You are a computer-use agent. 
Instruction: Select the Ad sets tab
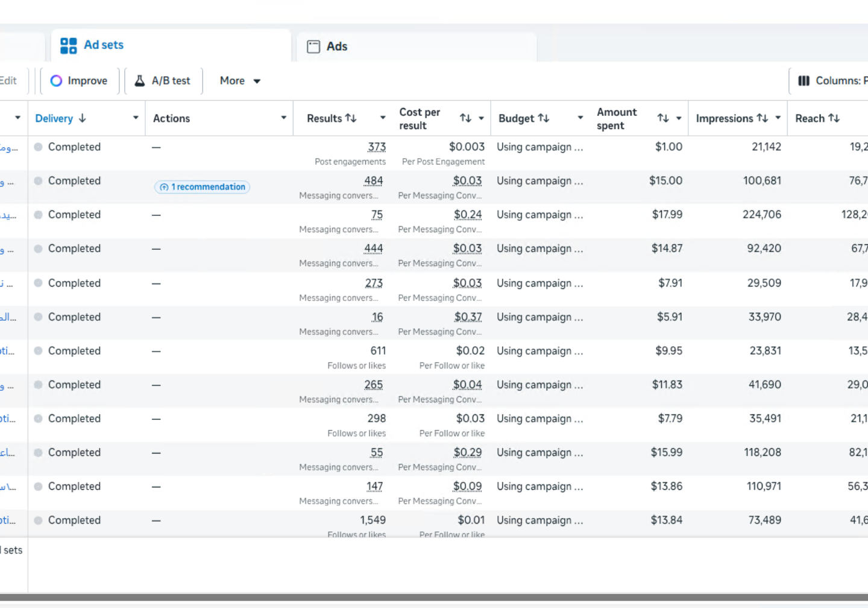pos(103,45)
